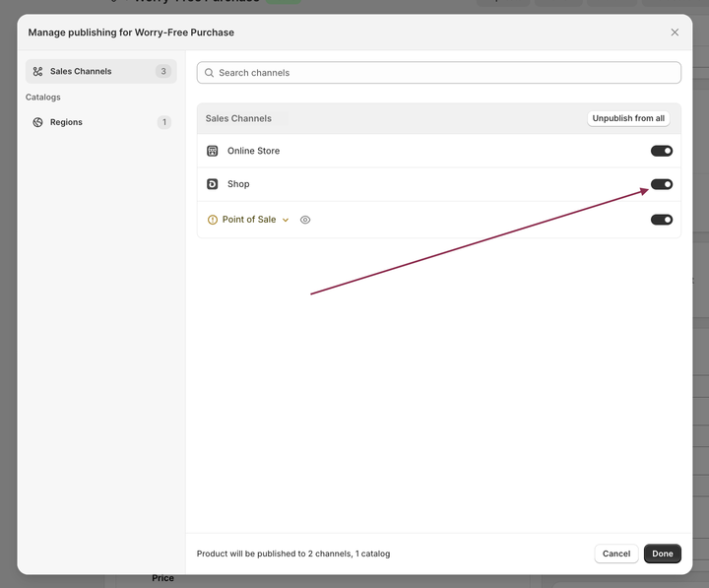
Task: Click the Point of Sale warning icon
Action: (213, 220)
